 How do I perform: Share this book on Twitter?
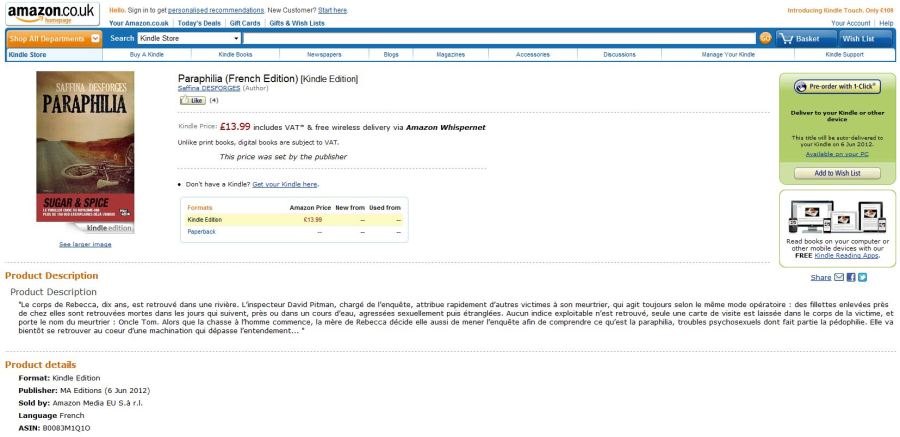(862, 277)
